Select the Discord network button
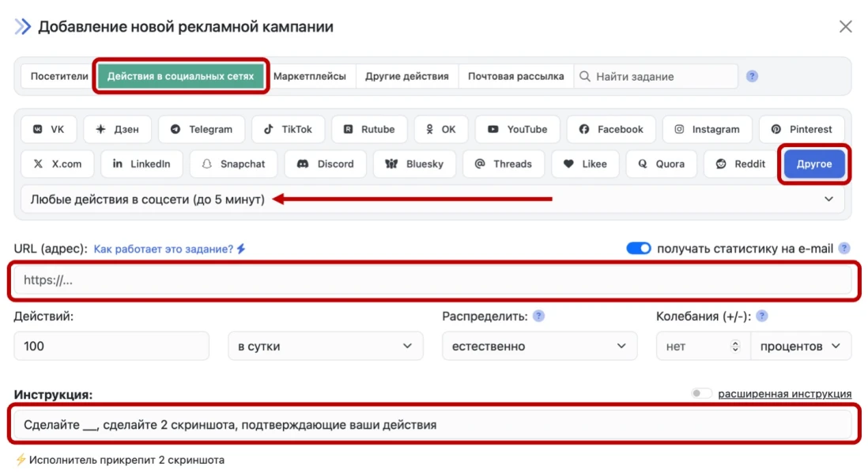The image size is (868, 474). [x=325, y=164]
